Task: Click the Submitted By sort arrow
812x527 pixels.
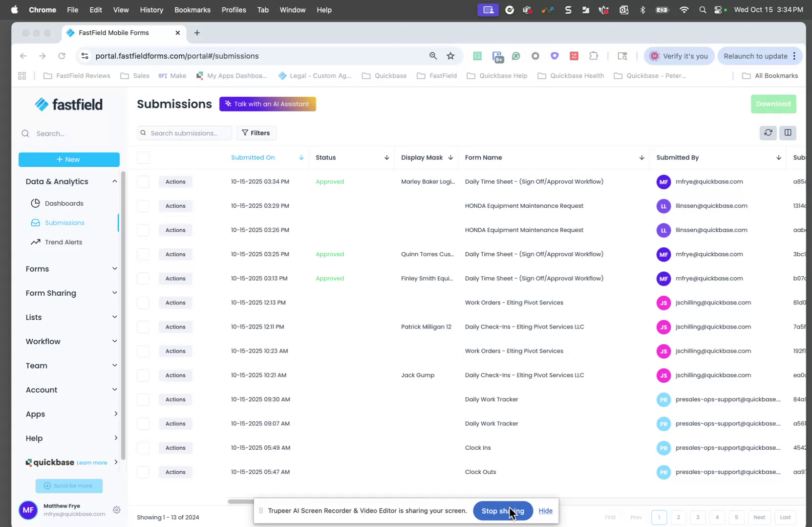Action: 778,157
